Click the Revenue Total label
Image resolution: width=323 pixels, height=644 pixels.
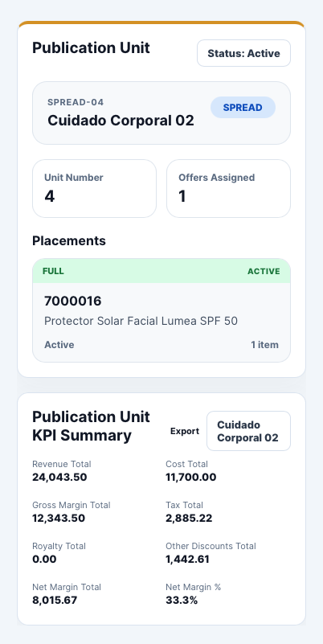point(62,464)
